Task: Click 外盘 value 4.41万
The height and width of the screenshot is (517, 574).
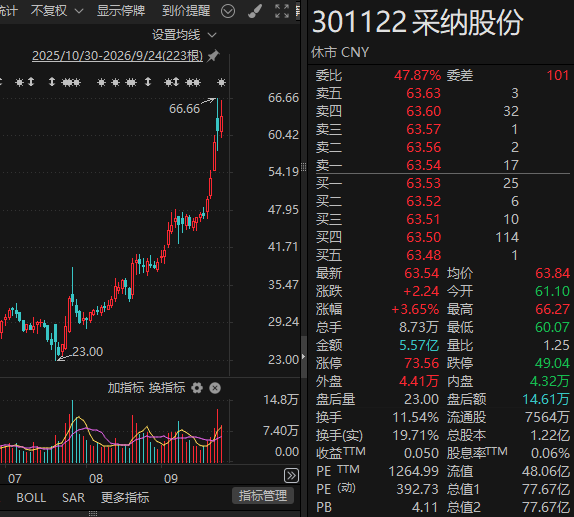Action: click(419, 381)
